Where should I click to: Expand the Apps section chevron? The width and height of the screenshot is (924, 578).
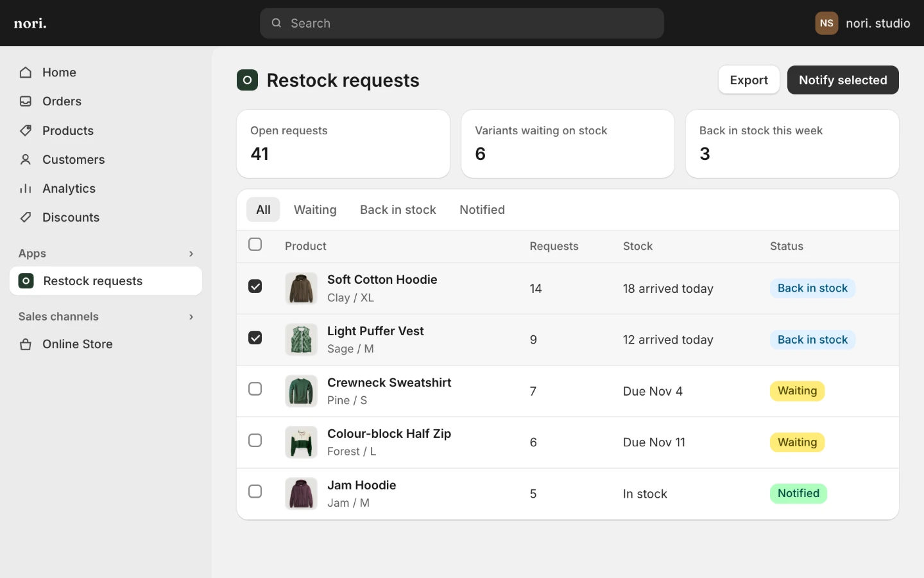(191, 254)
